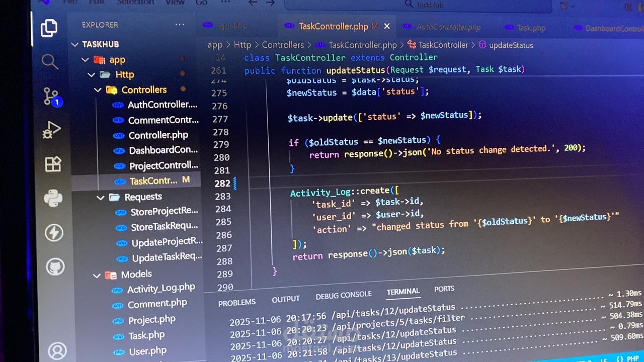This screenshot has height=362, width=644.
Task: Switch to the TERMINAL panel tab
Action: coord(403,292)
